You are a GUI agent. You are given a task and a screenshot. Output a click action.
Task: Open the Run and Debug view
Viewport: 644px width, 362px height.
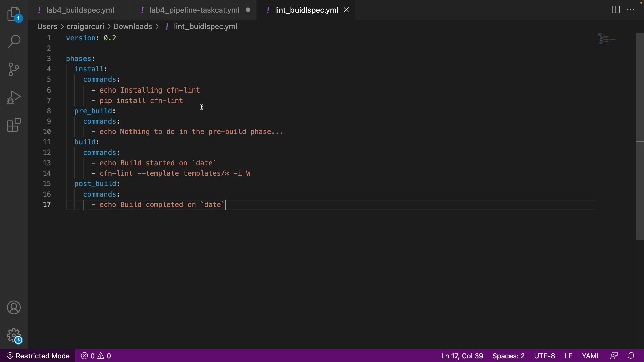click(14, 97)
